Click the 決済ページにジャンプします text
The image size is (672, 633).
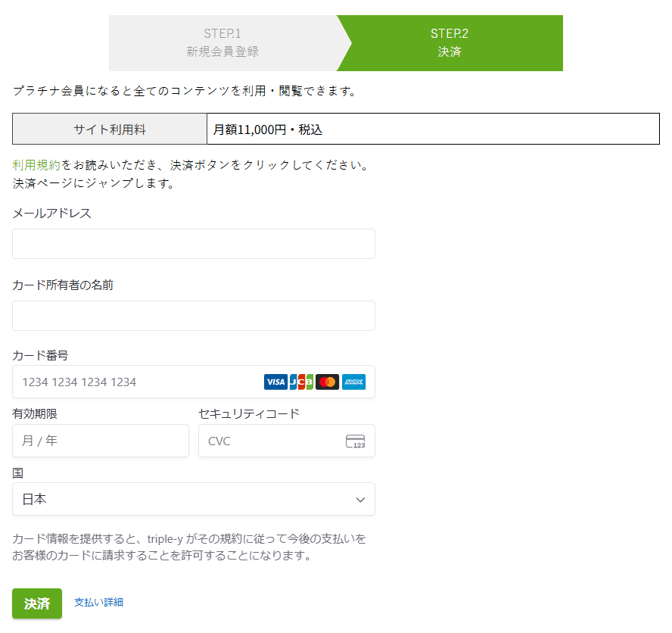pos(93,183)
